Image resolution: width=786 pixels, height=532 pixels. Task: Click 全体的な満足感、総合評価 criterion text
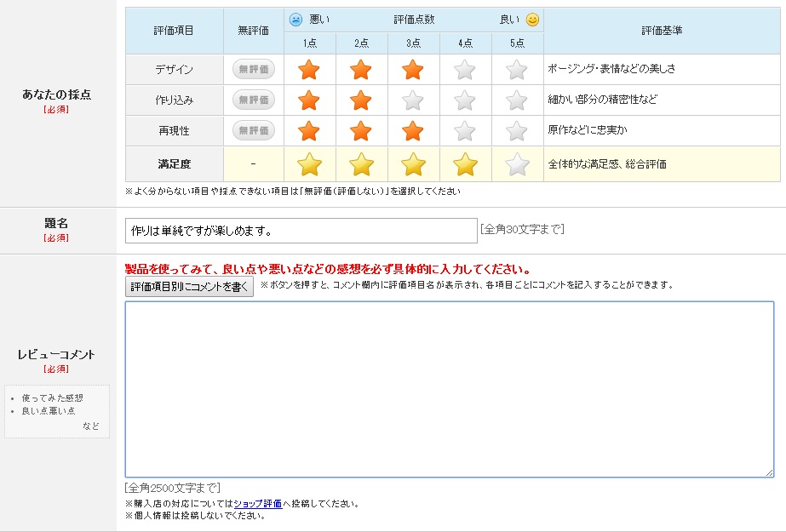(606, 163)
